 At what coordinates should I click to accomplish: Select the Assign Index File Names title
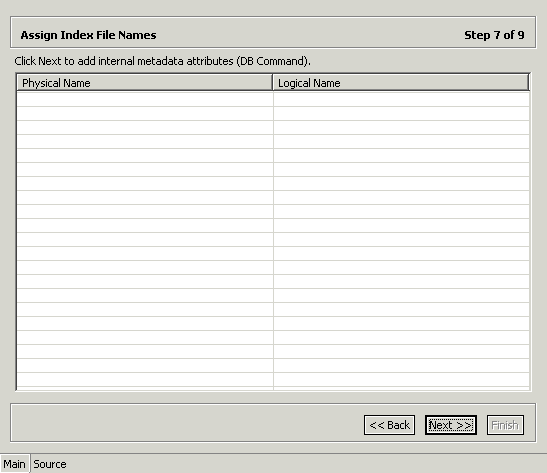coord(88,35)
